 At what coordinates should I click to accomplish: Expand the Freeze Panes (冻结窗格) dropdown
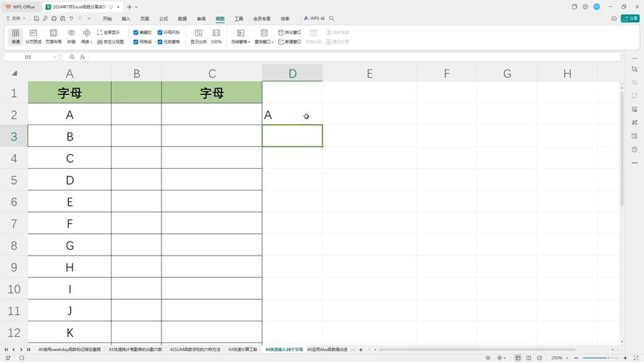240,42
